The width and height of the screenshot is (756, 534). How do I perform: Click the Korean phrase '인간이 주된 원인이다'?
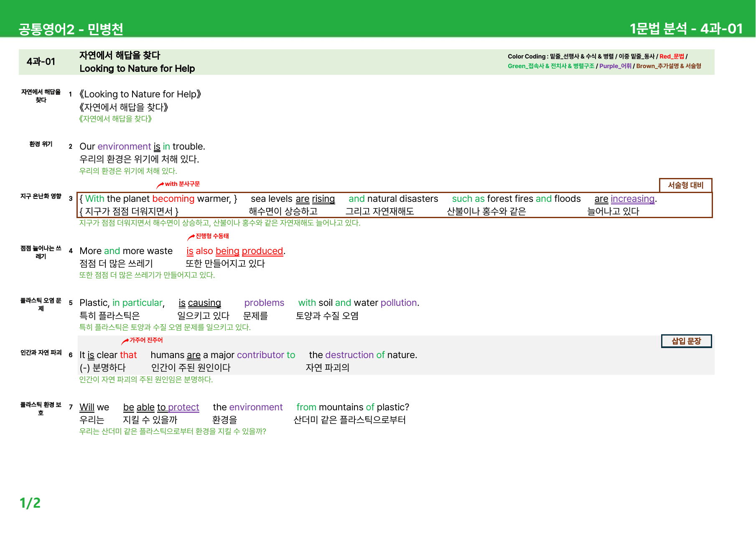pos(191,368)
